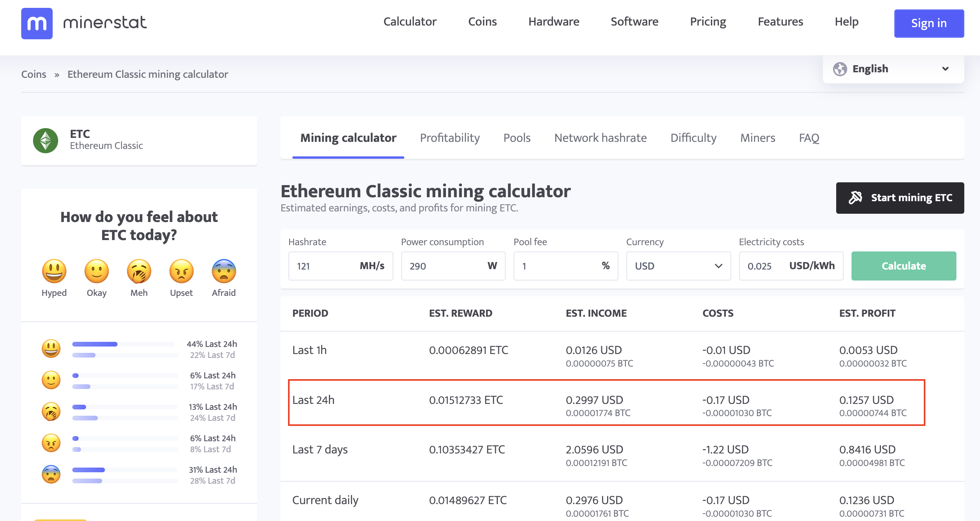The height and width of the screenshot is (521, 980).
Task: Click the Sign in button
Action: click(929, 23)
